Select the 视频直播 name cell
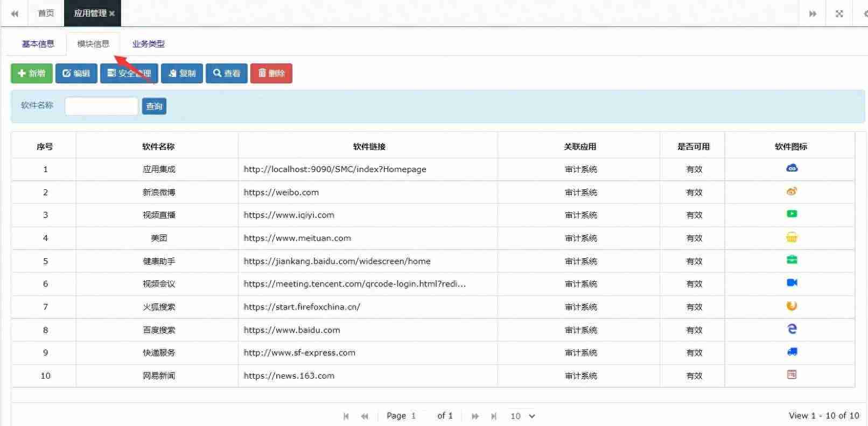Viewport: 868px width, 426px height. [x=158, y=215]
